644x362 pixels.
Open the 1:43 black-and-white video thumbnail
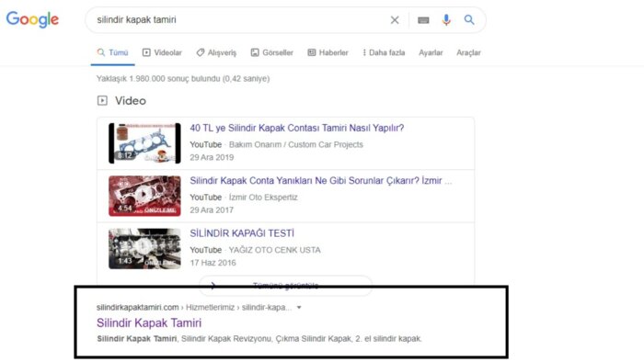tap(144, 248)
